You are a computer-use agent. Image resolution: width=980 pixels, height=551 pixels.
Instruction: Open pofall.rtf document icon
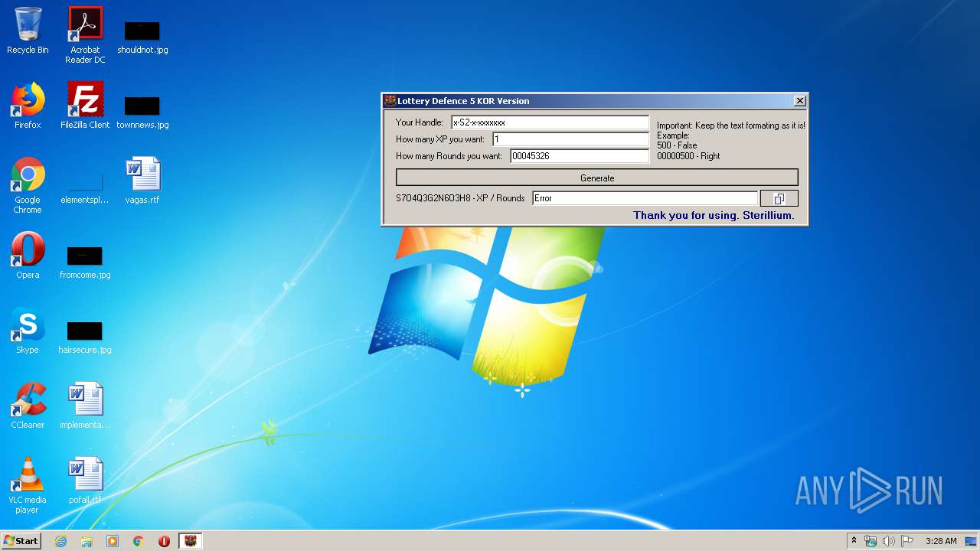[85, 481]
